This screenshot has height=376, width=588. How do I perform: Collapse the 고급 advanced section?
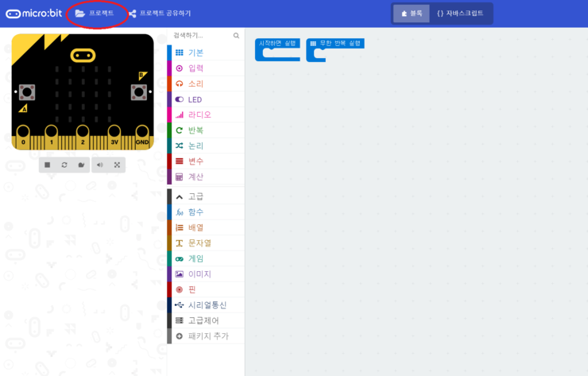[x=206, y=196]
